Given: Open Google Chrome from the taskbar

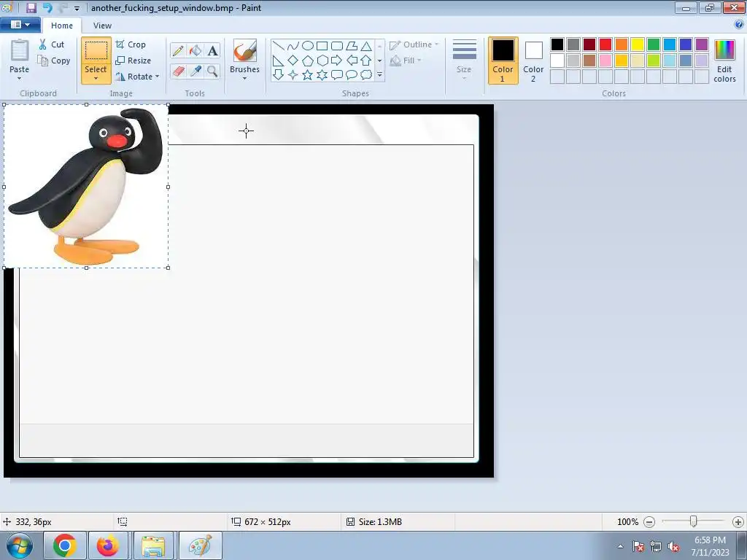Looking at the screenshot, I should pos(64,545).
